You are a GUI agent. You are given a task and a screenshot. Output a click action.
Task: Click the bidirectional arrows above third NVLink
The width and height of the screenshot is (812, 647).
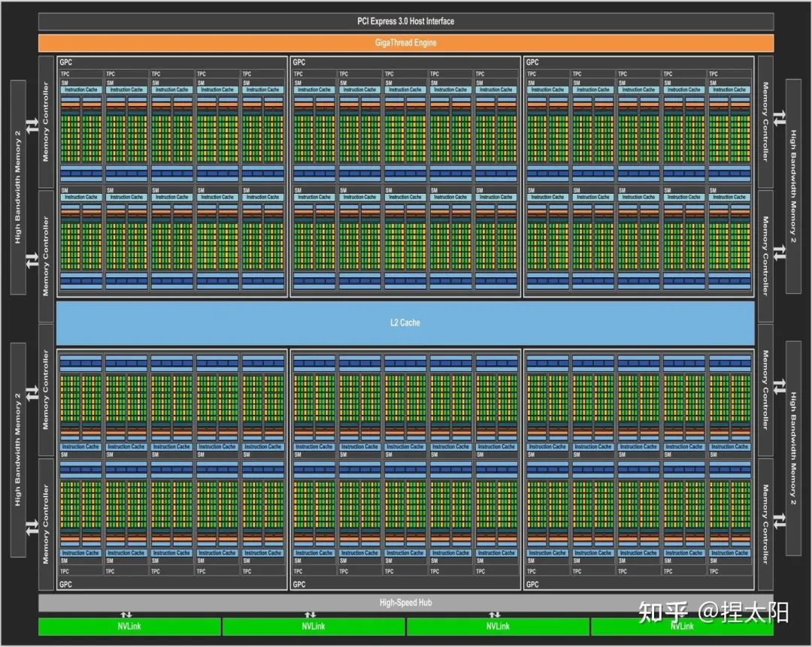click(495, 615)
